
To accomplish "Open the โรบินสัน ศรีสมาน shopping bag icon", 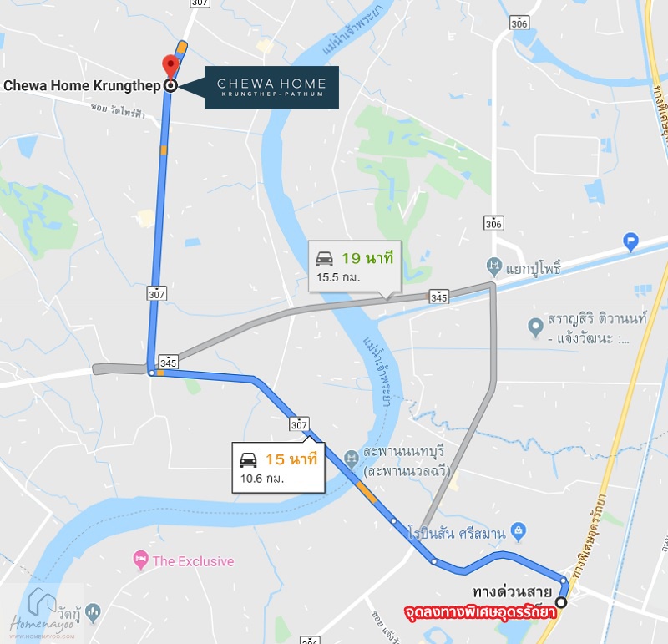I will pos(518,532).
